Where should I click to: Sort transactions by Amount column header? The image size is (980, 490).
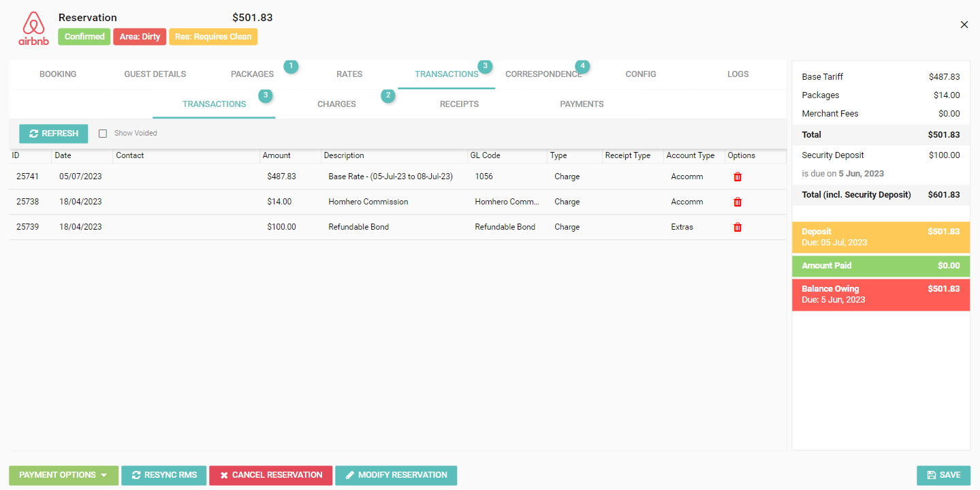tap(276, 155)
